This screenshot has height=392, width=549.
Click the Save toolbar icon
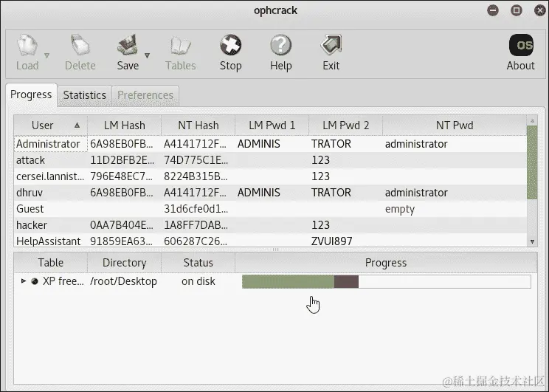[x=128, y=45]
